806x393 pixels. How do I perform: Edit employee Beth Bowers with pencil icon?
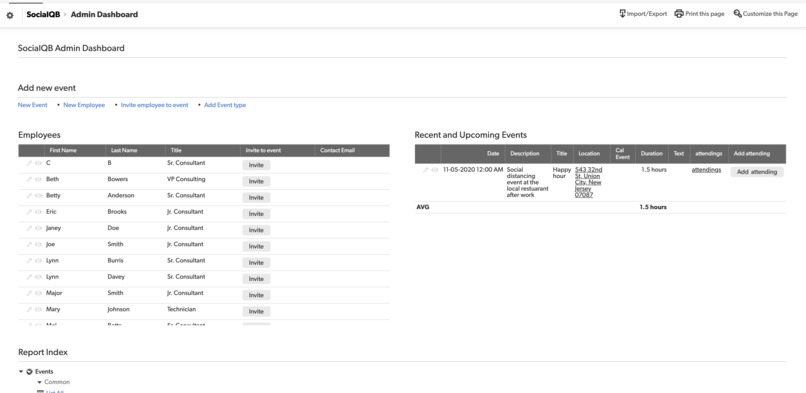coord(29,179)
